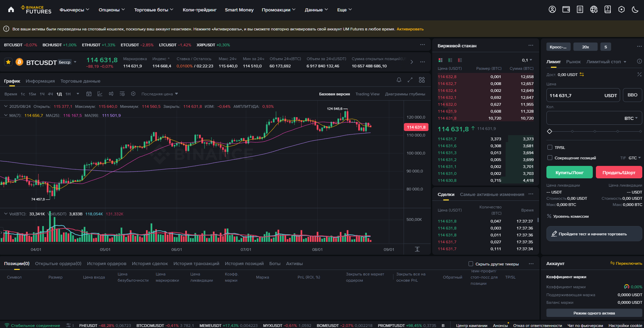Open the История сделок tab
The width and height of the screenshot is (644, 328).
tap(150, 263)
